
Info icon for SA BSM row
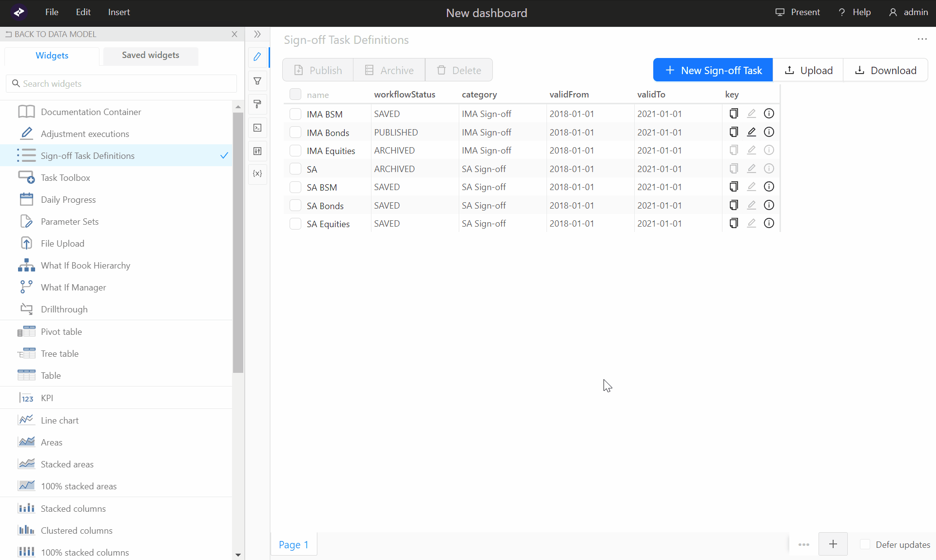pos(769,187)
